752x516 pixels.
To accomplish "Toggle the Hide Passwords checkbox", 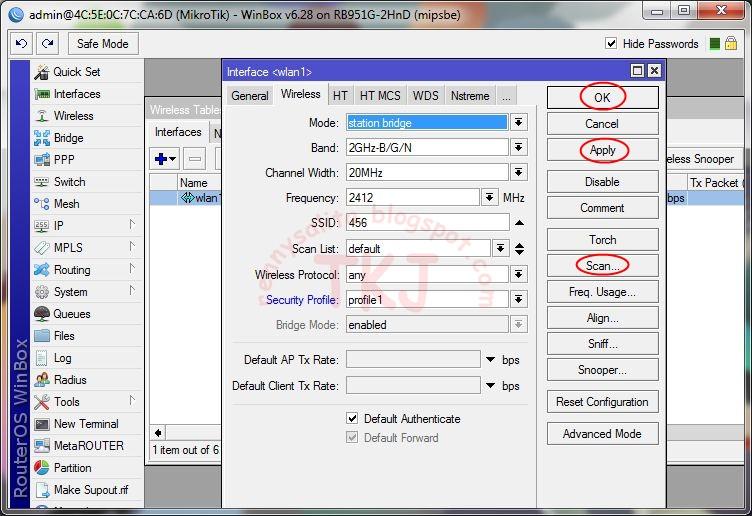I will coord(611,44).
